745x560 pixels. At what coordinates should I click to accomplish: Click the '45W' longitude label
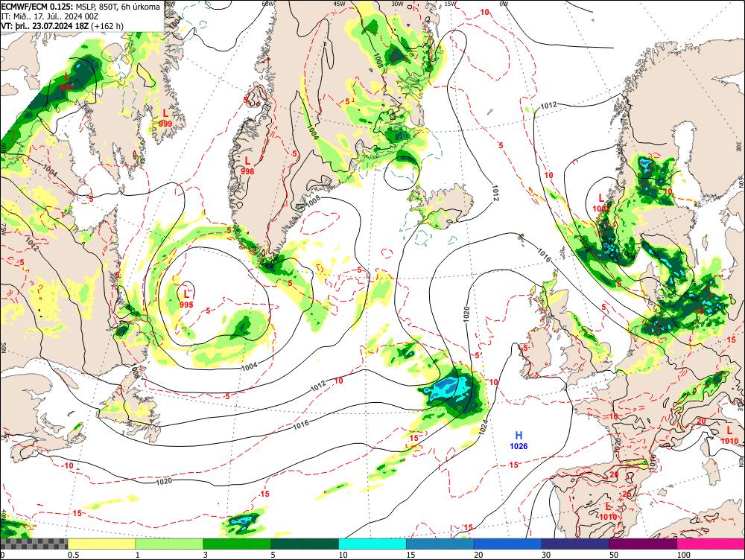coord(339,3)
